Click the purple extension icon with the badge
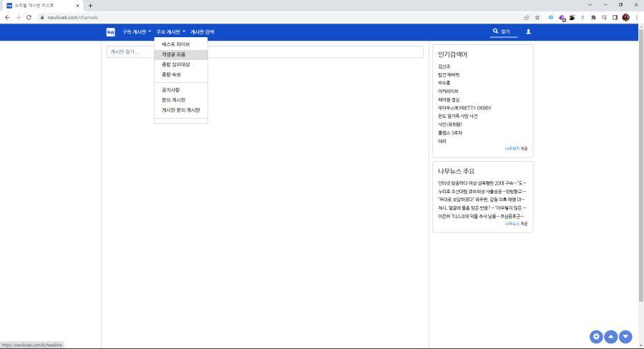Image resolution: width=644 pixels, height=349 pixels. [x=562, y=18]
